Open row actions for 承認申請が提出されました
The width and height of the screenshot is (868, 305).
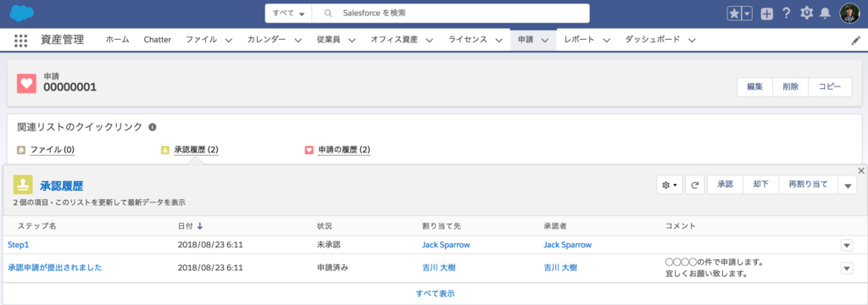tap(847, 268)
